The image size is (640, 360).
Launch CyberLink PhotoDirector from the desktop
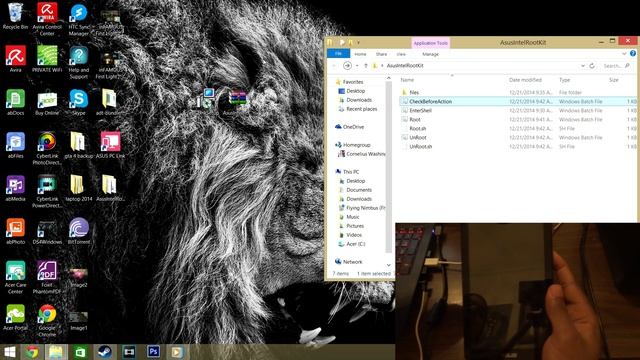[x=47, y=149]
